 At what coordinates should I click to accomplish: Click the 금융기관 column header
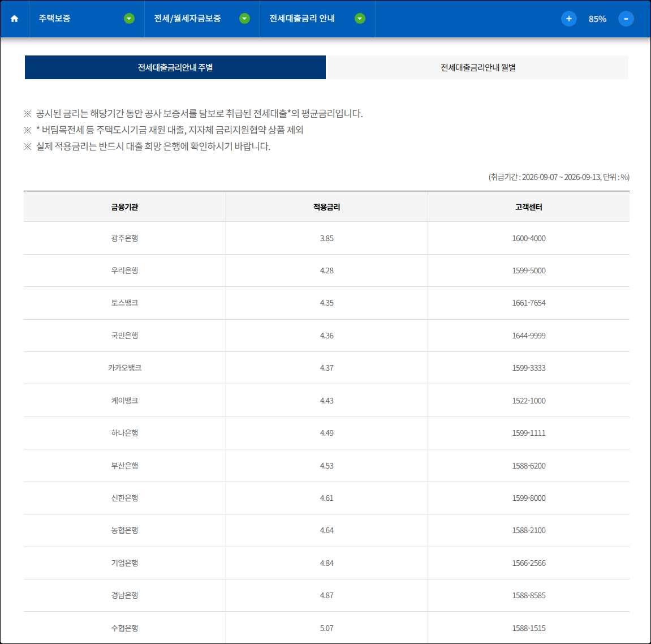pos(124,207)
